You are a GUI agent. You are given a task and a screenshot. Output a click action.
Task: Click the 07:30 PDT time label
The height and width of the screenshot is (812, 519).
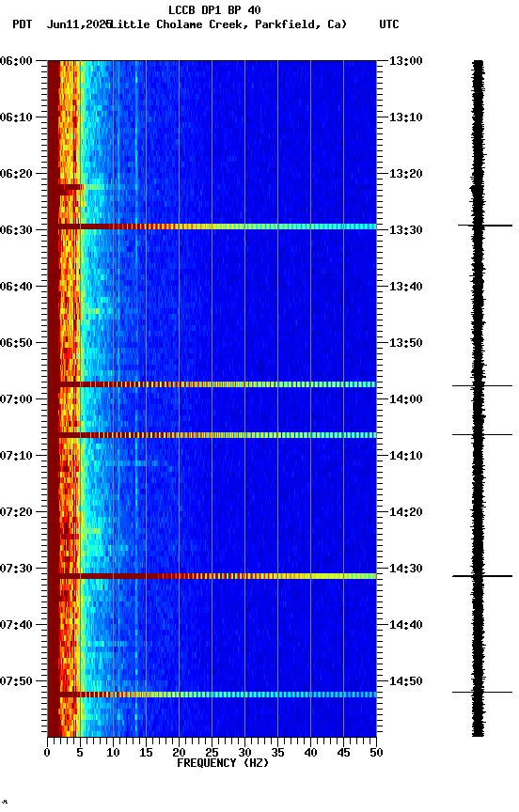coord(16,569)
